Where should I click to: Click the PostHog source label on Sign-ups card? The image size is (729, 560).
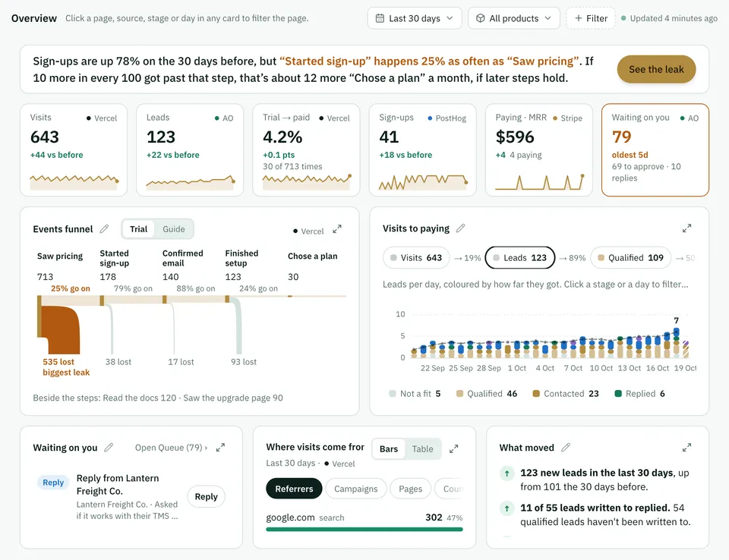pyautogui.click(x=447, y=118)
